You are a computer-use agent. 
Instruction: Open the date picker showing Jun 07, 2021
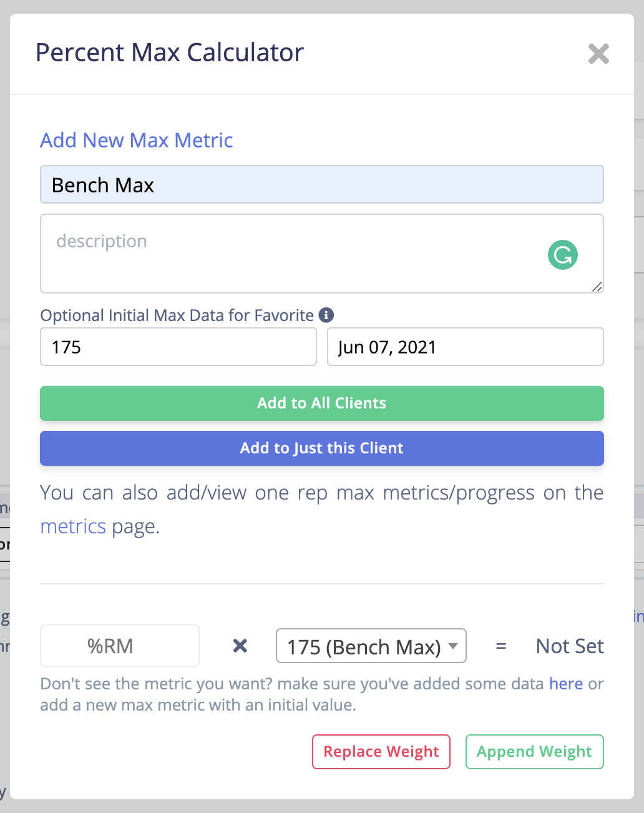point(465,347)
